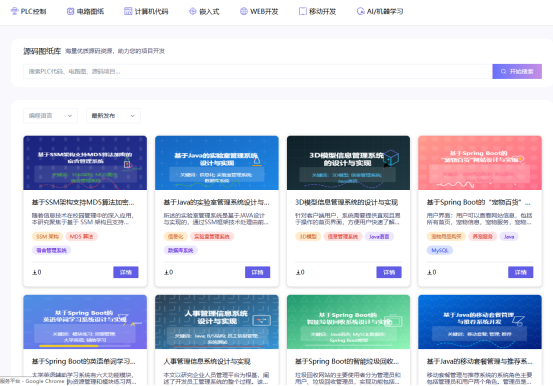Open the 人事管理信息系统 card cover image
The width and height of the screenshot is (553, 386).
pyautogui.click(x=217, y=322)
